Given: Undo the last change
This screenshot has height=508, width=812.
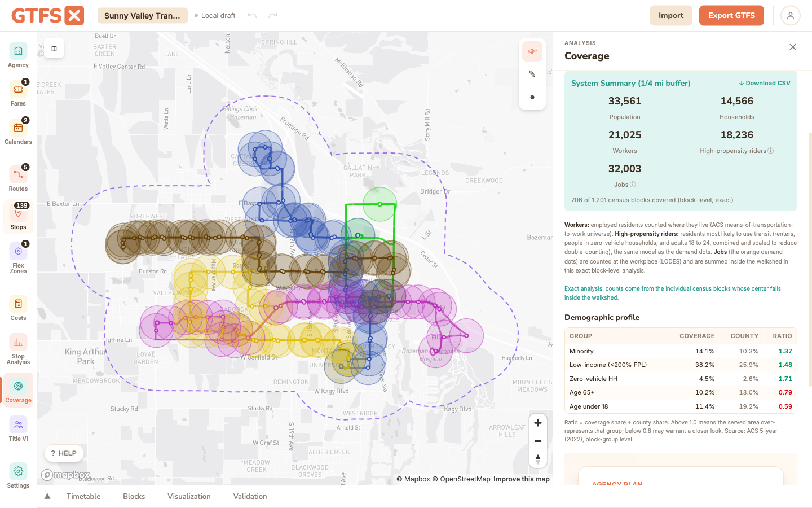Looking at the screenshot, I should (x=252, y=16).
